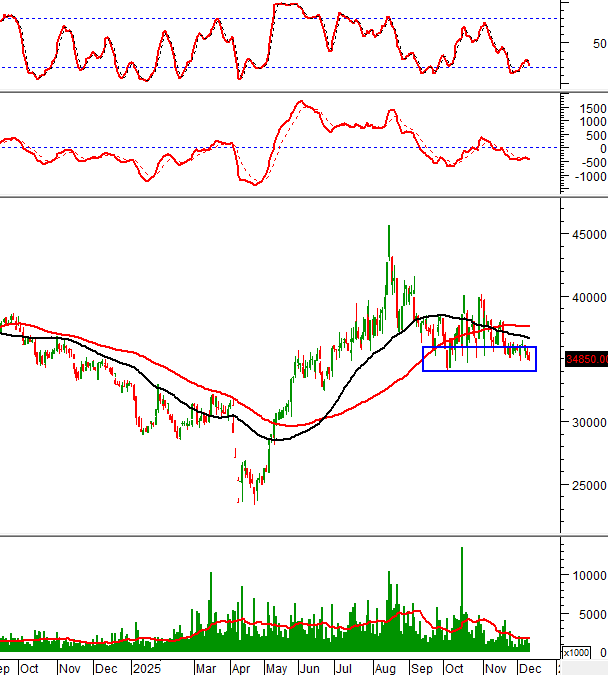The height and width of the screenshot is (675, 608).
Task: Click the 40000 price axis label
Action: [x=588, y=298]
